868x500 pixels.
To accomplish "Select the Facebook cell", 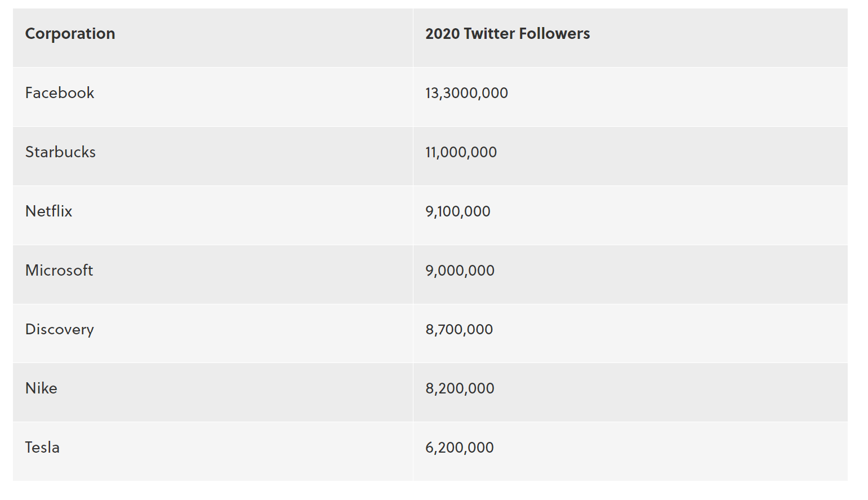I will (60, 93).
